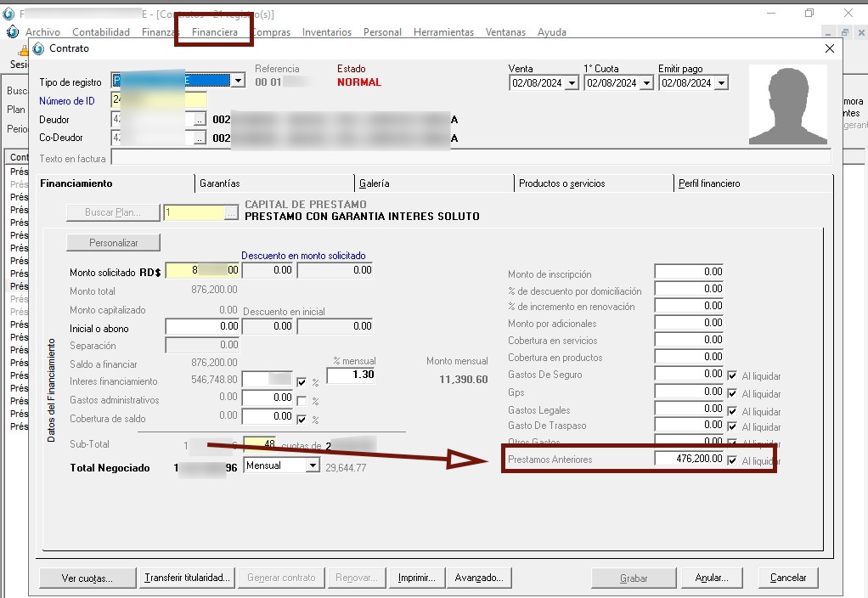
Task: Switch to the Garantías tab
Action: 220,183
